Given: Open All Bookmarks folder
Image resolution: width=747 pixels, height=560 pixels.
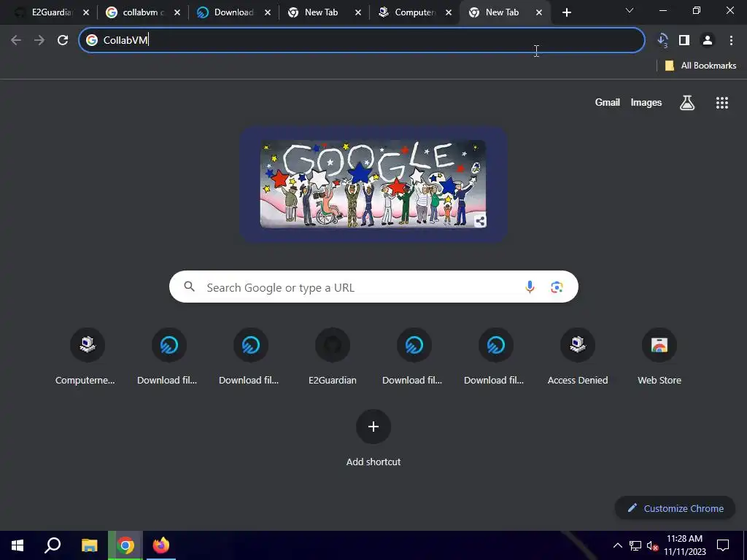Looking at the screenshot, I should click(x=700, y=66).
